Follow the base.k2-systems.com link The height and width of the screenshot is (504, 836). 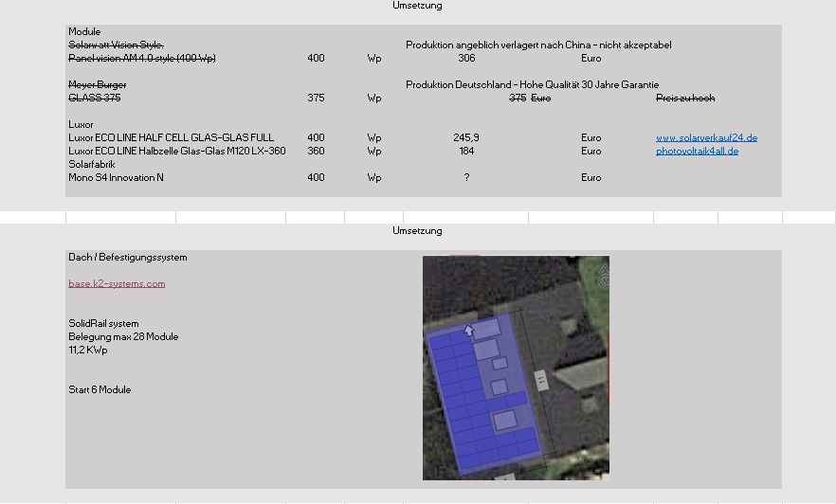[x=117, y=283]
